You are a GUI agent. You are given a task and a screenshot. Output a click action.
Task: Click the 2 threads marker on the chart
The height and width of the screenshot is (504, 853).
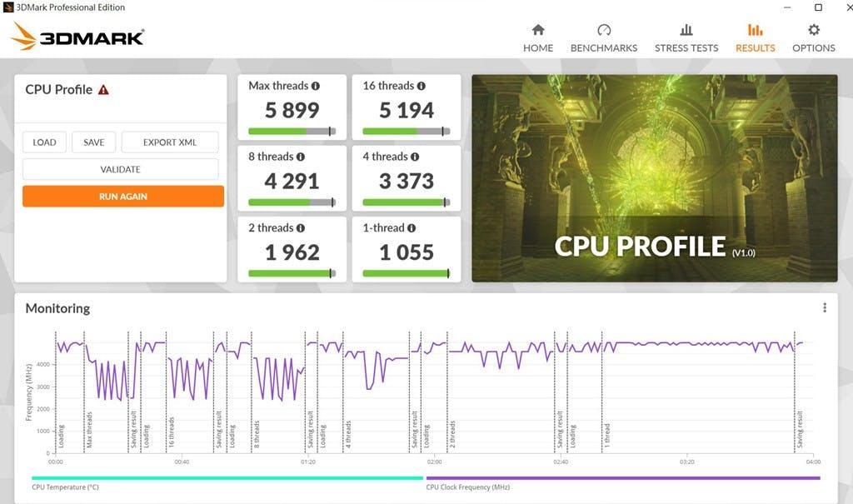pos(452,434)
